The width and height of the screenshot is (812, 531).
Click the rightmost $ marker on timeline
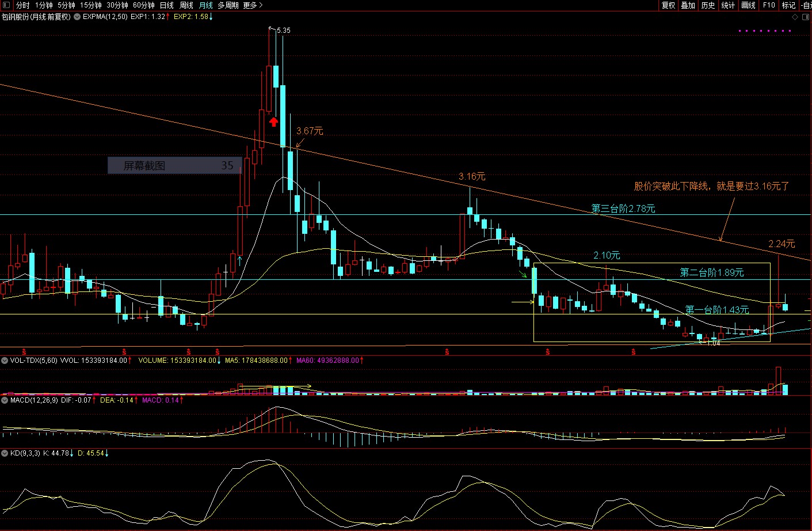point(634,351)
